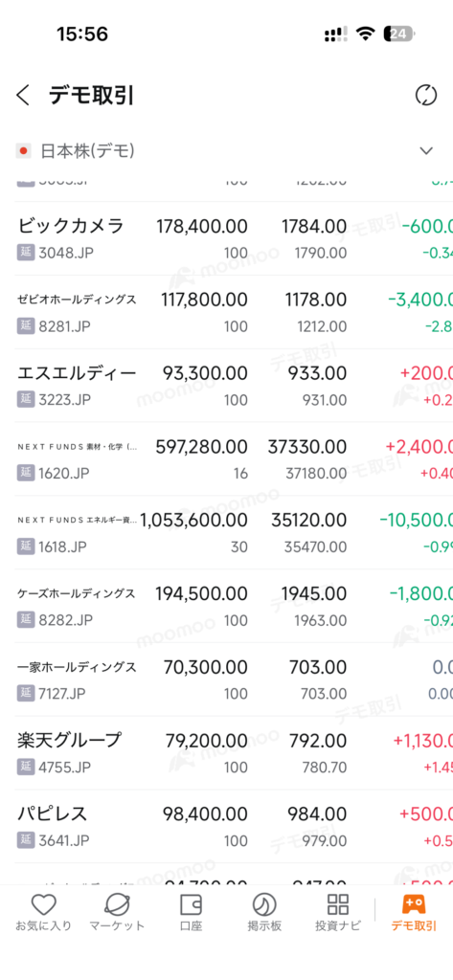Select the 楽天グループ stock row
453x980 pixels.
pos(234,752)
